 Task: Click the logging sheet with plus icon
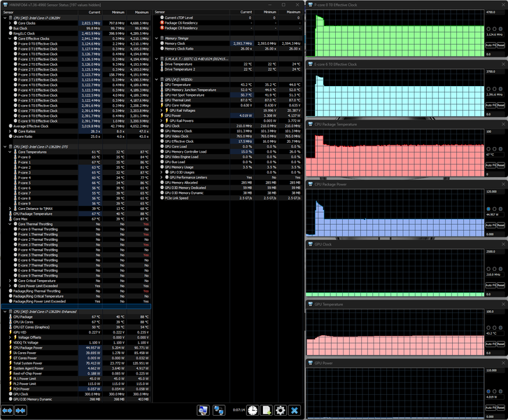[x=267, y=410]
